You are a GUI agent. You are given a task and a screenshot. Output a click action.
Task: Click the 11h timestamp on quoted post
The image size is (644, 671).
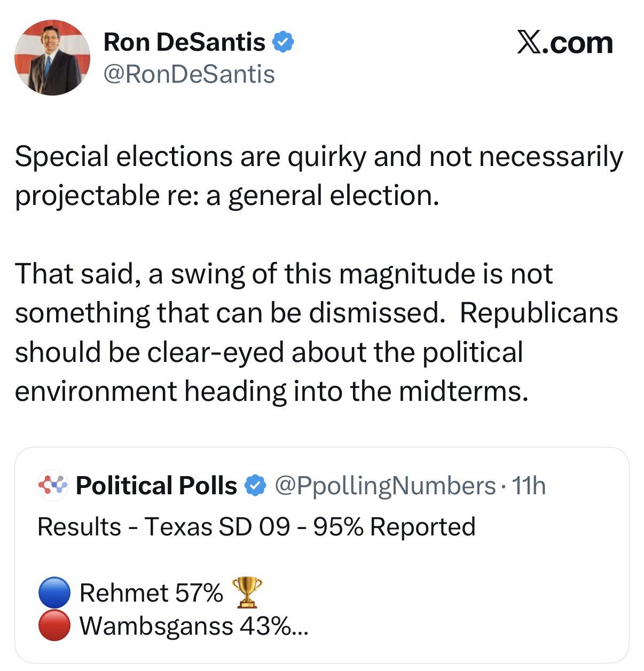(x=529, y=486)
